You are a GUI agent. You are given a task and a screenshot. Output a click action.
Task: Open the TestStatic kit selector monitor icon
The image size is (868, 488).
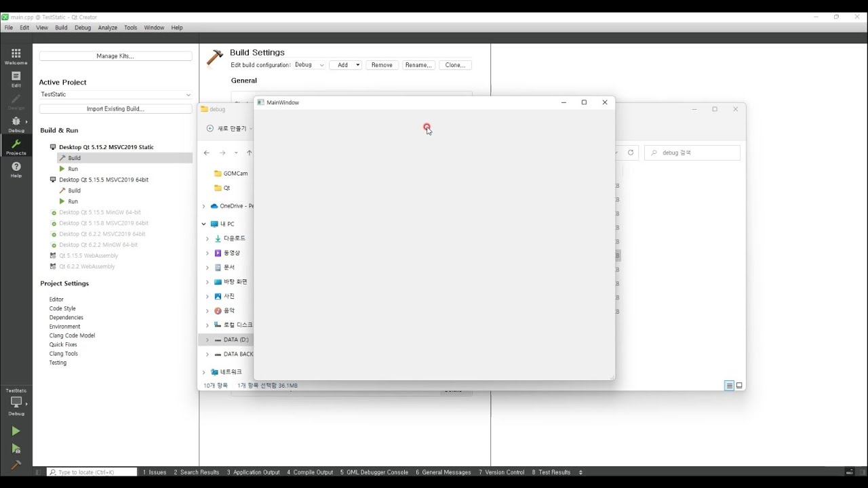click(16, 402)
